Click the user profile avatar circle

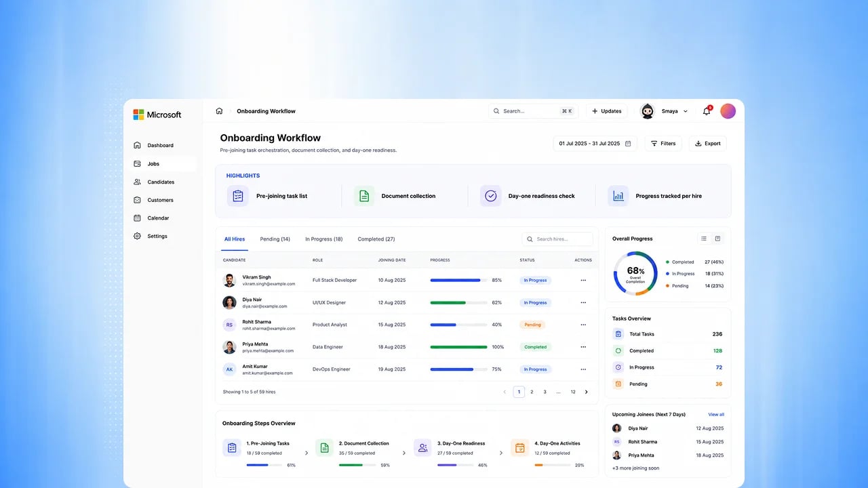click(728, 111)
